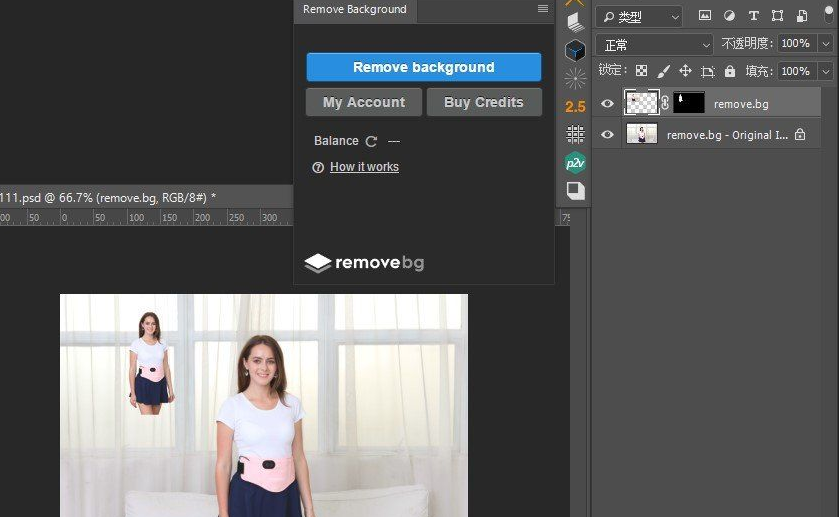Filter layers by adjustment layers icon
This screenshot has height=517, width=839.
[x=729, y=16]
